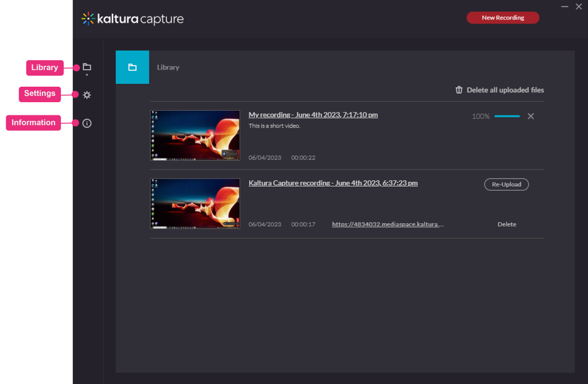Open the mediaspace.kaltura URL link
The height and width of the screenshot is (384, 588).
[x=388, y=224]
